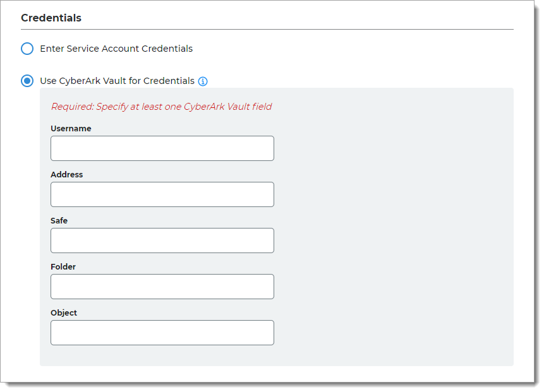The width and height of the screenshot is (544, 392).
Task: Activate the Folder text box
Action: pos(162,287)
